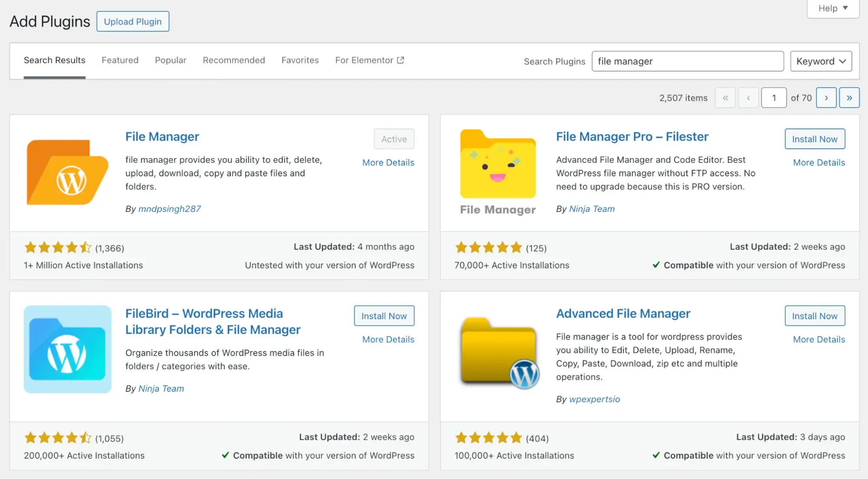Open the File Manager plugin title link
This screenshot has height=479, width=868.
pos(162,136)
